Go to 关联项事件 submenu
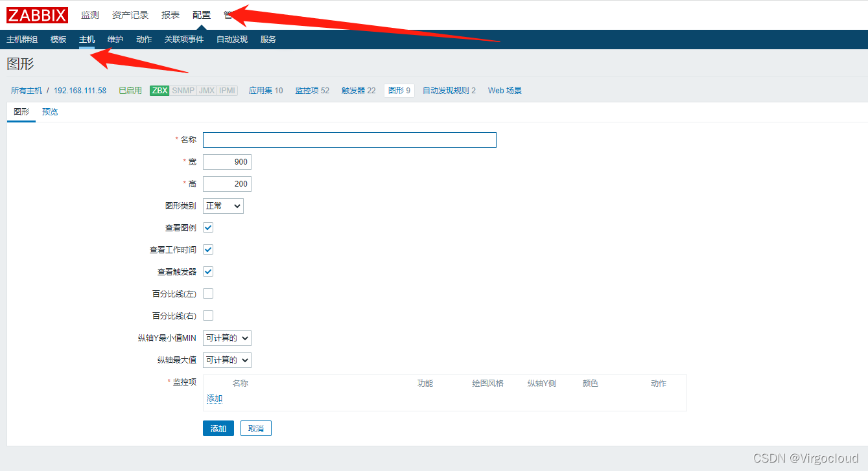Screen dimensions: 868x471 tap(184, 40)
